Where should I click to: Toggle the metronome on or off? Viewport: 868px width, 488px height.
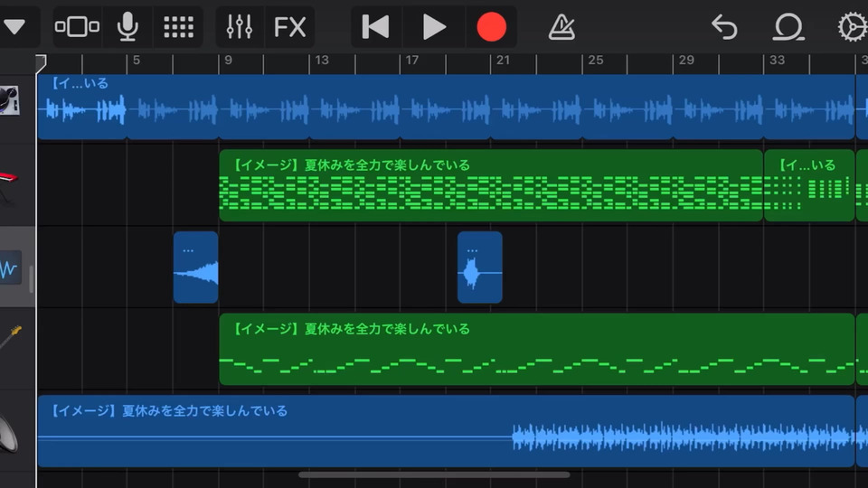coord(561,26)
